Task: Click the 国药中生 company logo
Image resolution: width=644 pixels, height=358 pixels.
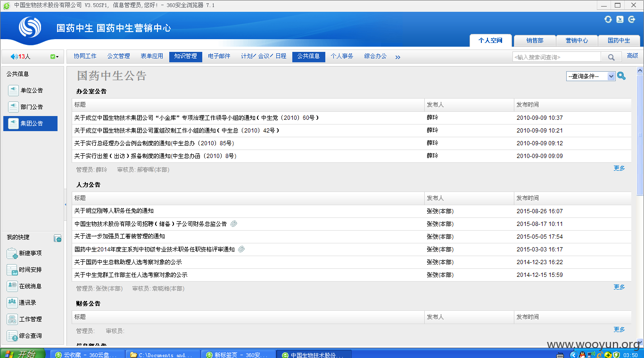Action: click(30, 27)
